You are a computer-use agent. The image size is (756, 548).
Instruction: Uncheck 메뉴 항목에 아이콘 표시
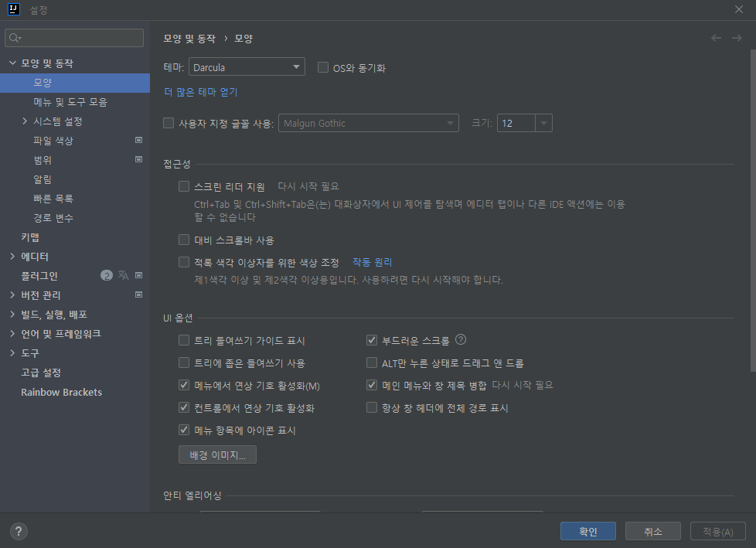pyautogui.click(x=184, y=430)
